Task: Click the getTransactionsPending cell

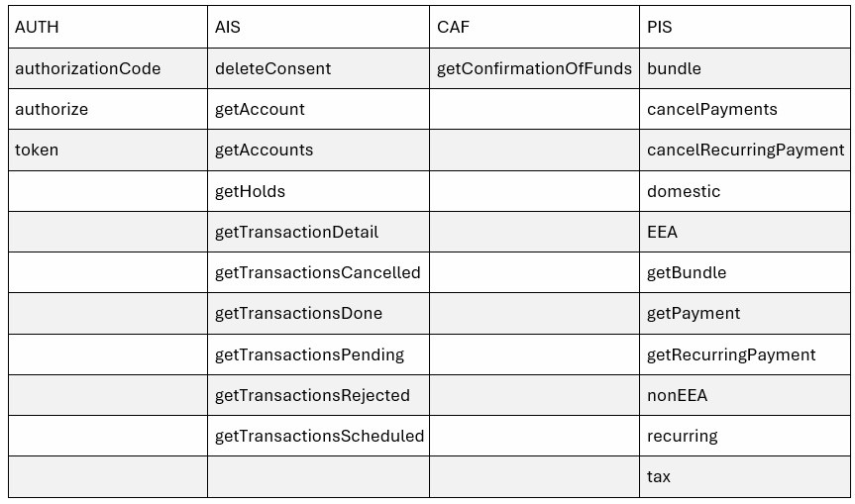Action: (x=318, y=354)
